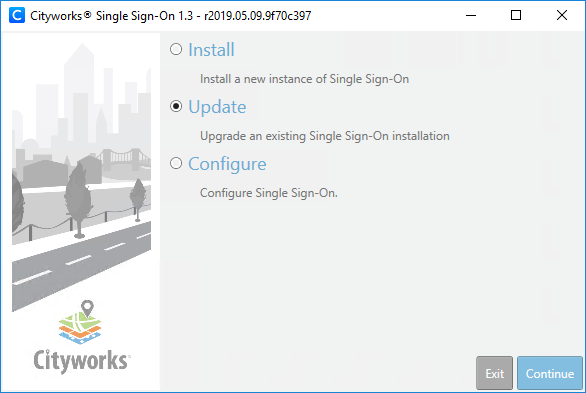Close the Single Sign-On installer window
Viewport: 586px width, 393px height.
click(x=562, y=15)
